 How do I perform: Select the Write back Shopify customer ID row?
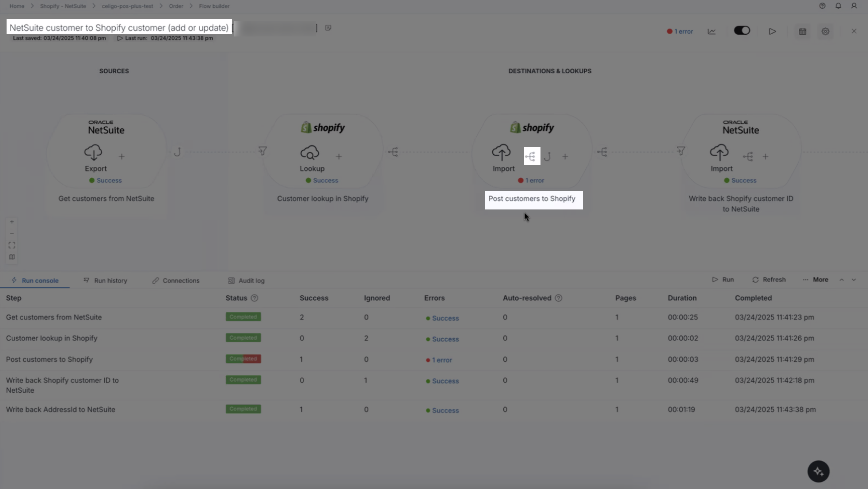(434, 385)
